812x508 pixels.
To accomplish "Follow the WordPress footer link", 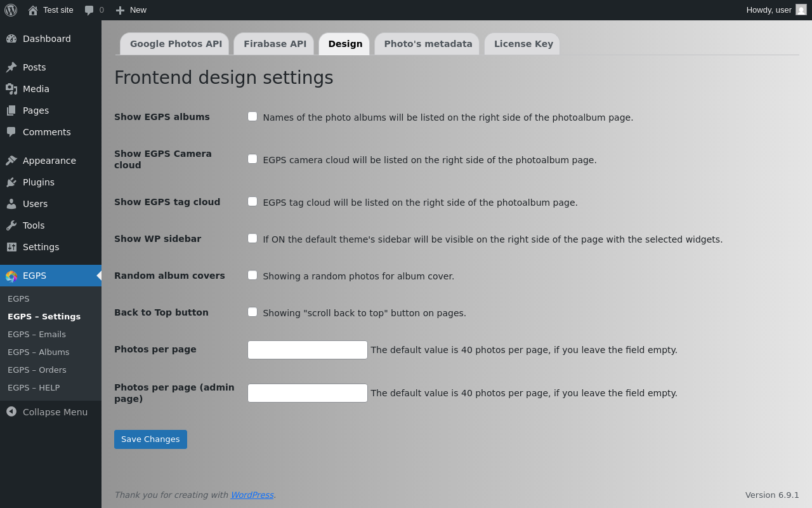I will 252,495.
